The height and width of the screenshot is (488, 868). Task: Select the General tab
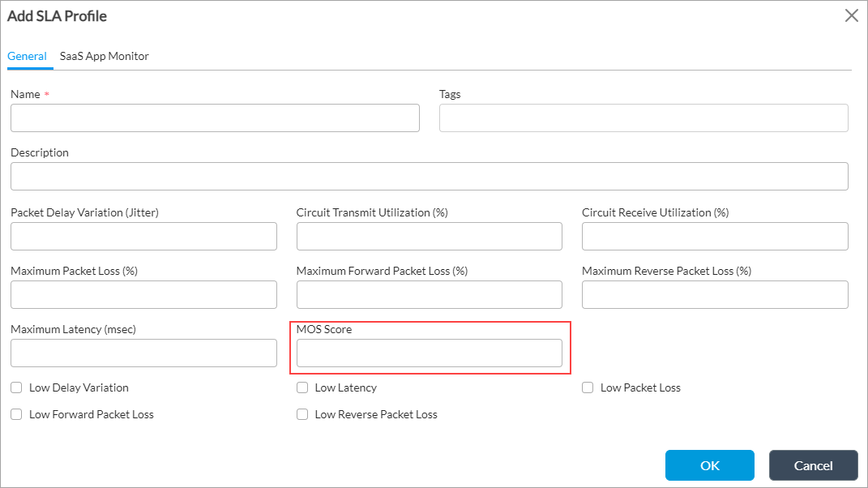coord(27,56)
